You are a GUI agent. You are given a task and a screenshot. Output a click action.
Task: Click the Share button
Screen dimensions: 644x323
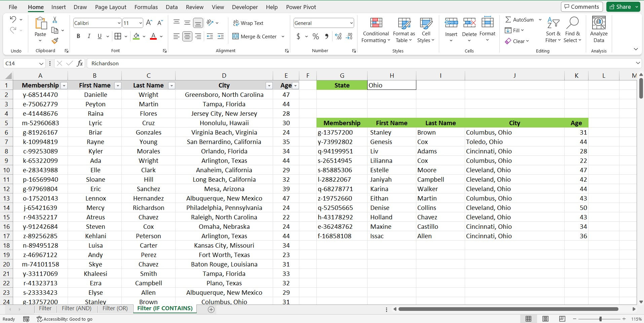click(x=622, y=6)
